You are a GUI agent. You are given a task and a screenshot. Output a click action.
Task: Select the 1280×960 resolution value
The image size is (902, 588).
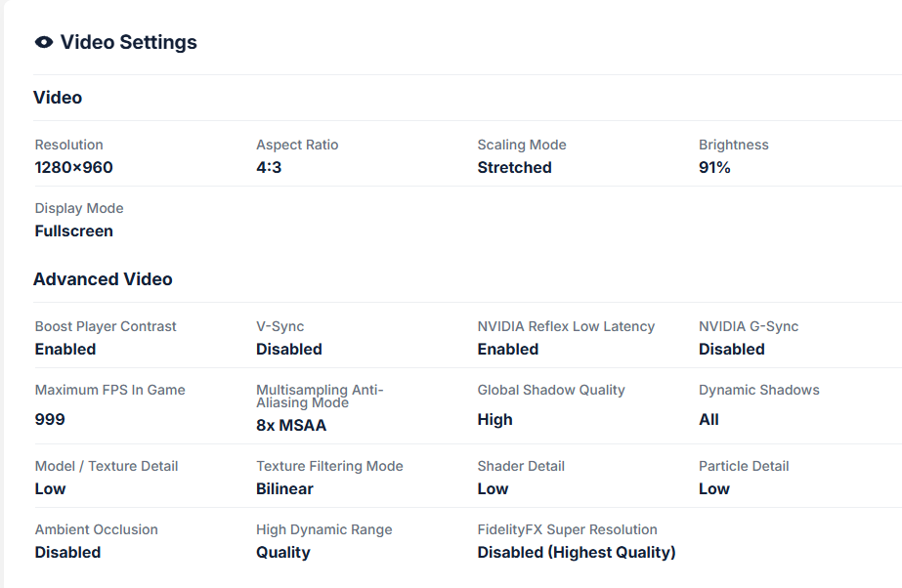tap(73, 167)
